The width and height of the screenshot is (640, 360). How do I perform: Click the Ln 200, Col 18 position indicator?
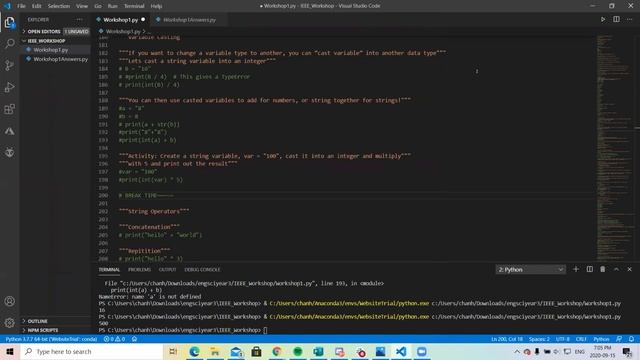(x=507, y=339)
